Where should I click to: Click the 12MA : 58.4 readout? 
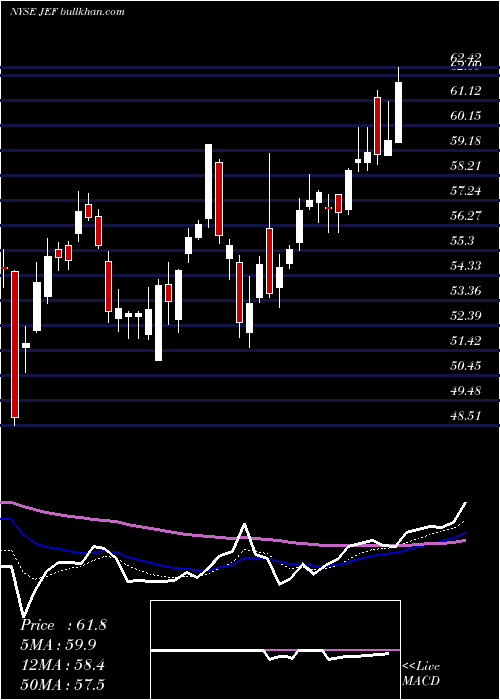[62, 665]
